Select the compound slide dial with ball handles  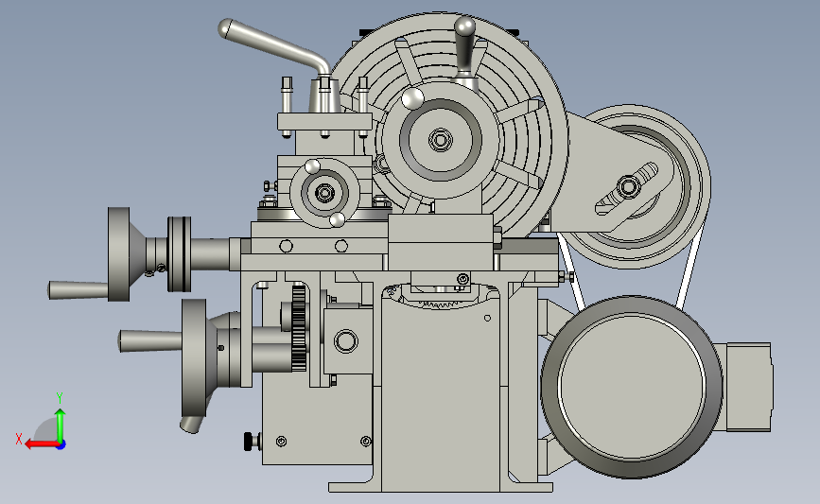(x=324, y=193)
